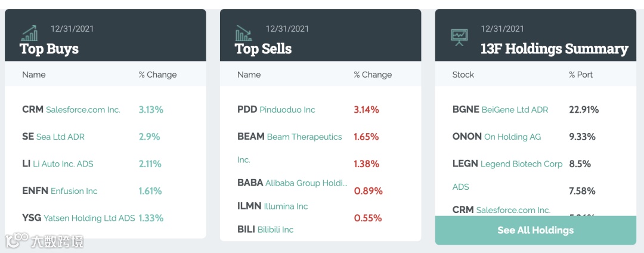Click the Top Sells falling chart icon
The width and height of the screenshot is (644, 253).
point(243,33)
